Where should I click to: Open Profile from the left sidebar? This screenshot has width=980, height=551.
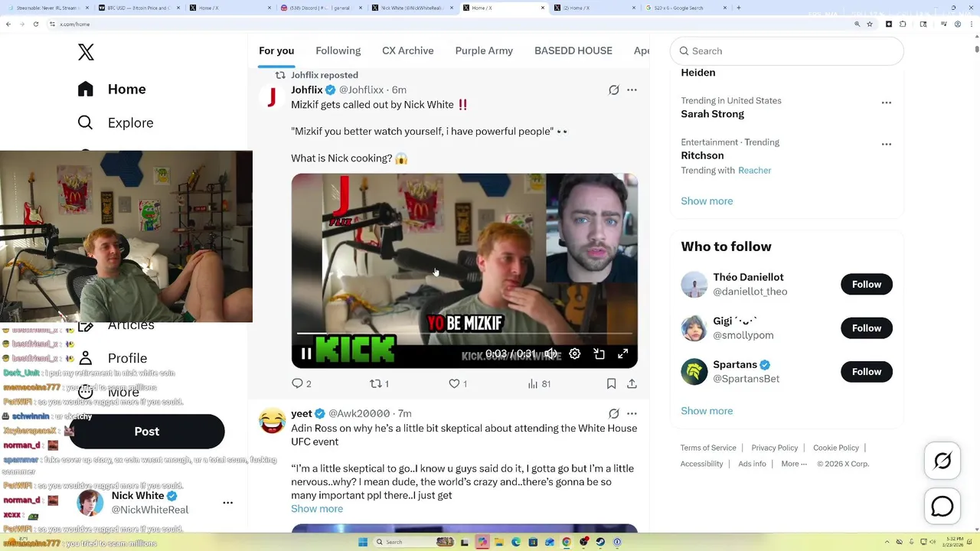tap(113, 358)
